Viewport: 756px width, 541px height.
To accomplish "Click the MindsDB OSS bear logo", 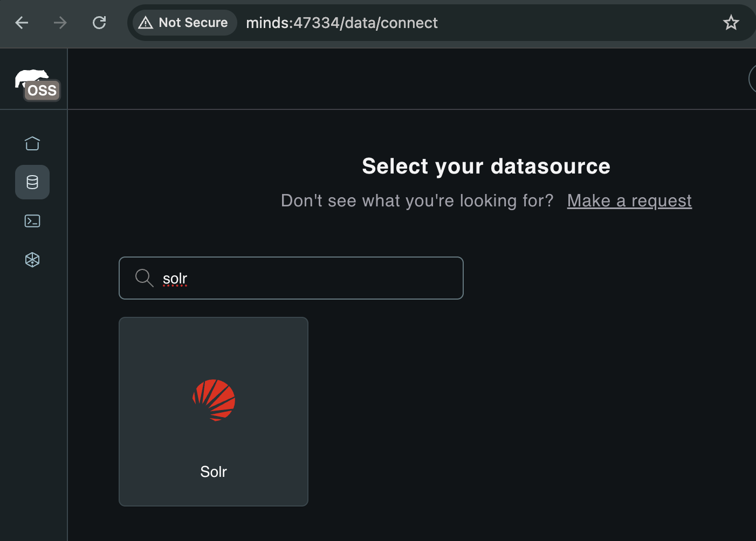I will point(37,85).
